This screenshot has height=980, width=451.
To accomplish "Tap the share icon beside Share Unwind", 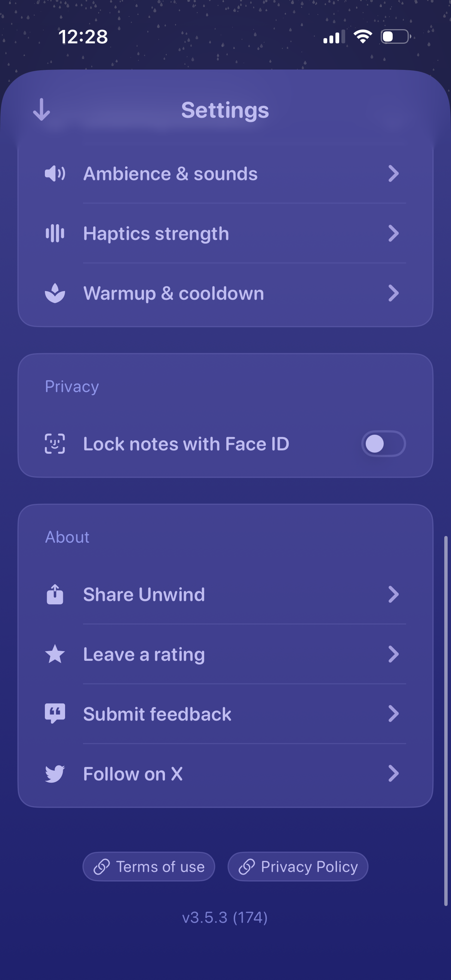I will click(x=55, y=594).
